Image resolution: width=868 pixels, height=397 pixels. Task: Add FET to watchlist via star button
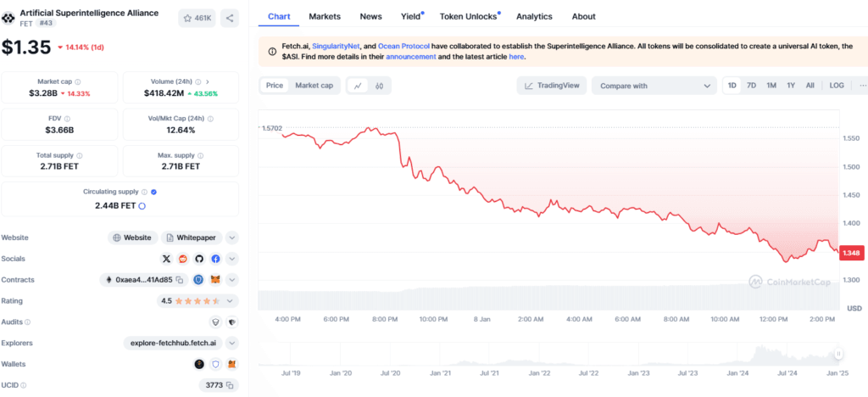(197, 19)
